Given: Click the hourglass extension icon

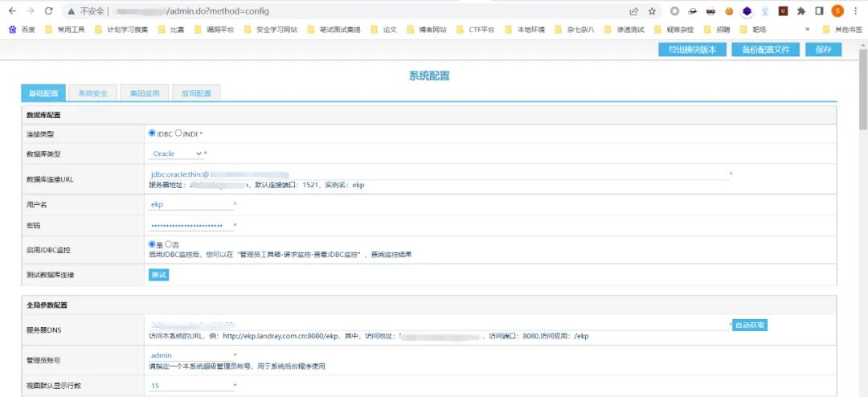Looking at the screenshot, I should pos(765,11).
